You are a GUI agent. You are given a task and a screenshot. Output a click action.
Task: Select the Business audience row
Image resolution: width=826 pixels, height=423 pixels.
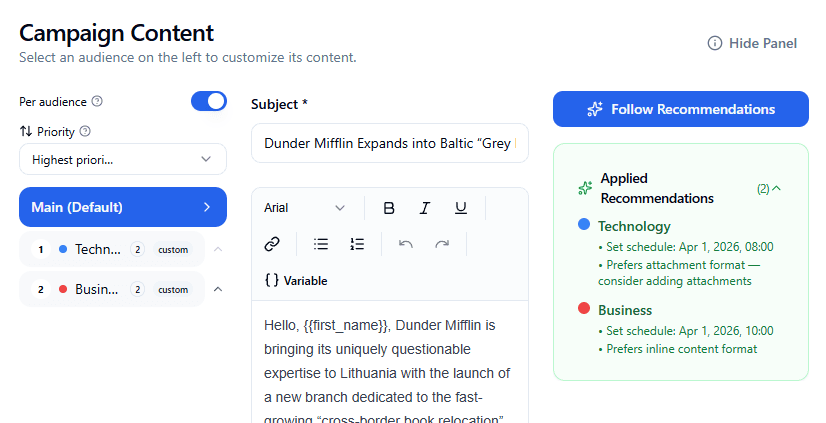click(112, 289)
